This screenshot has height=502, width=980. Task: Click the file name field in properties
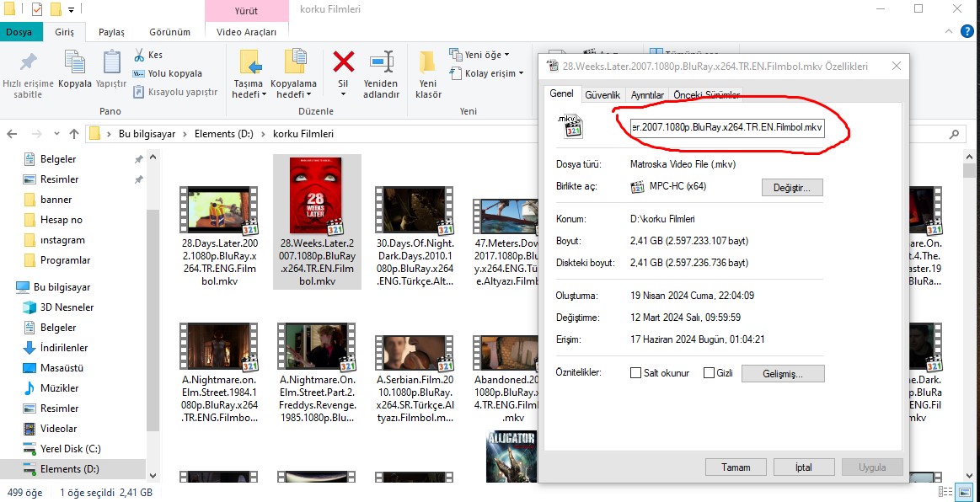pos(727,126)
